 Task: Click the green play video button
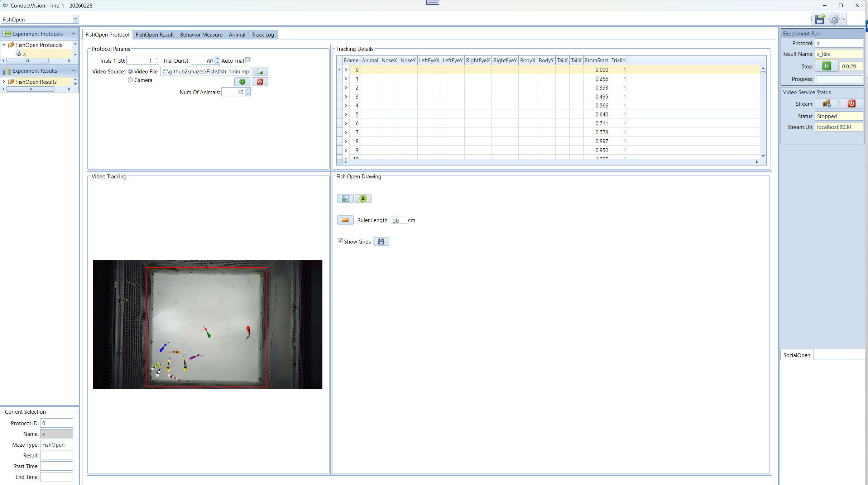[x=242, y=82]
